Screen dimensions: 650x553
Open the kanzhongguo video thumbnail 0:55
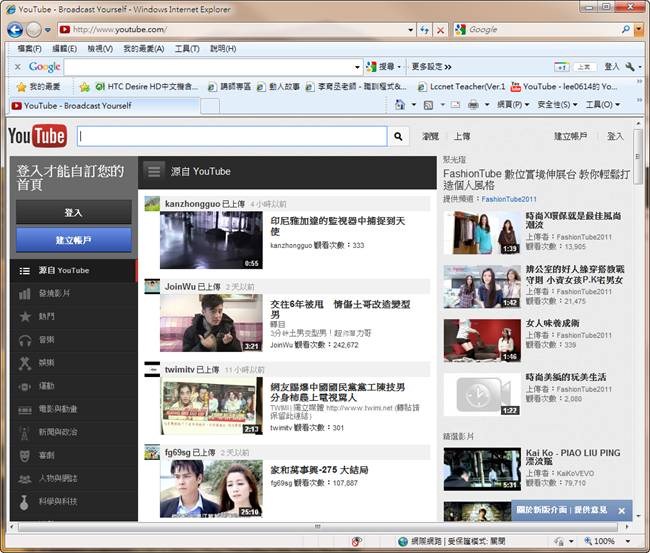[x=211, y=240]
